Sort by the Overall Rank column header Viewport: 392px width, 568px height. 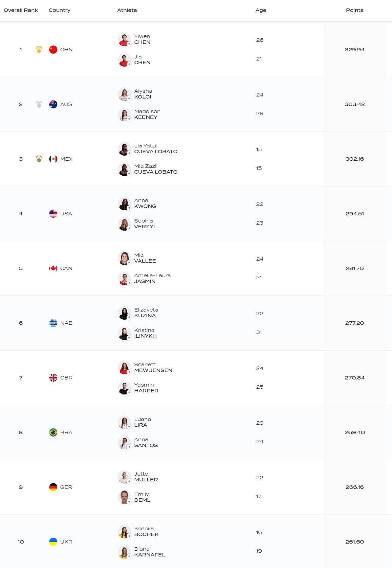pos(21,10)
